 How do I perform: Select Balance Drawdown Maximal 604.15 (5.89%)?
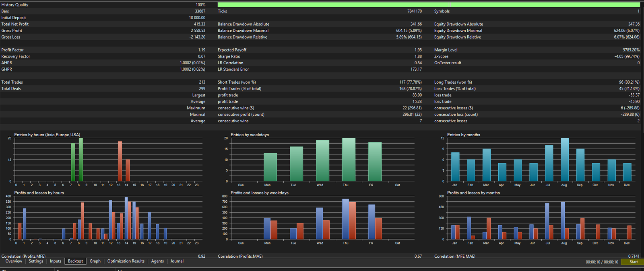409,31
